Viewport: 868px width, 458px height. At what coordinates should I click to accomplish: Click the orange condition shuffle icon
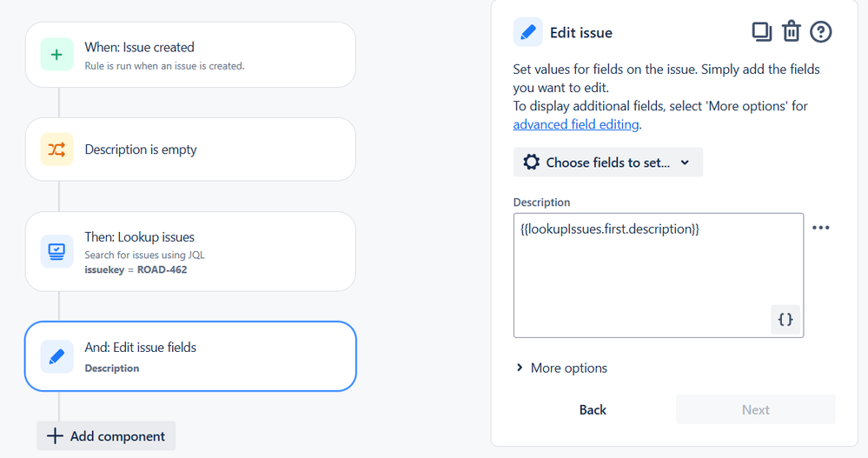[56, 149]
